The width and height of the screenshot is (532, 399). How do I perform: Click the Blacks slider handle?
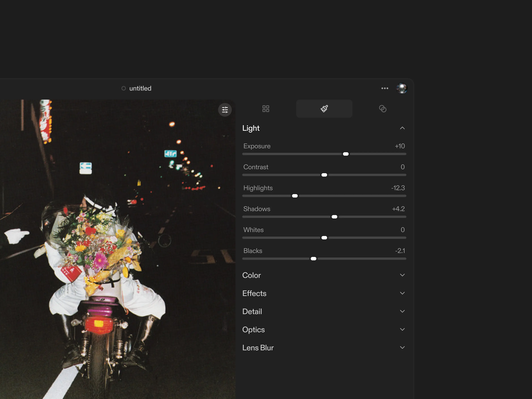pos(313,259)
